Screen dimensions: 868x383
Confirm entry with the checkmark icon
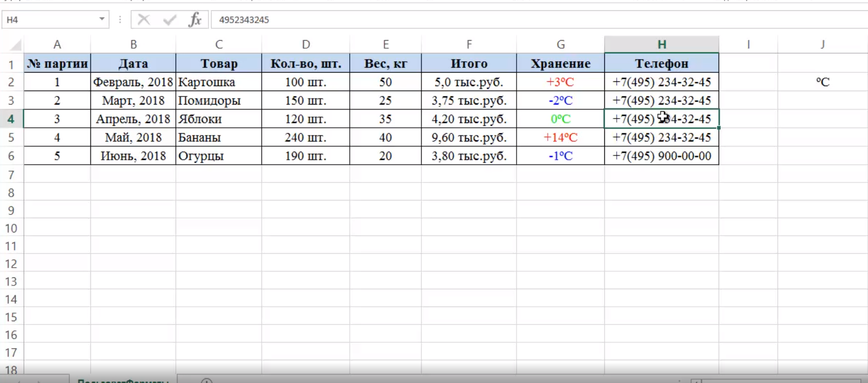169,20
